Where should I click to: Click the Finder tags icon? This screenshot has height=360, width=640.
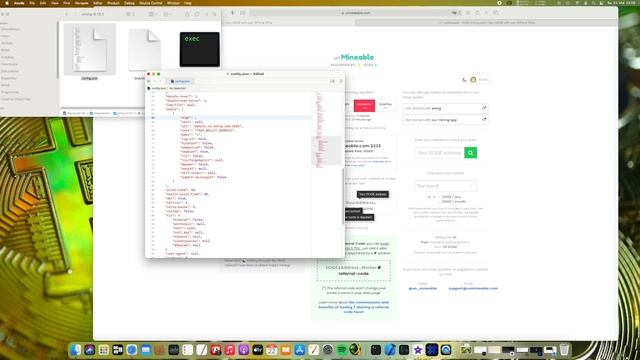[x=197, y=14]
